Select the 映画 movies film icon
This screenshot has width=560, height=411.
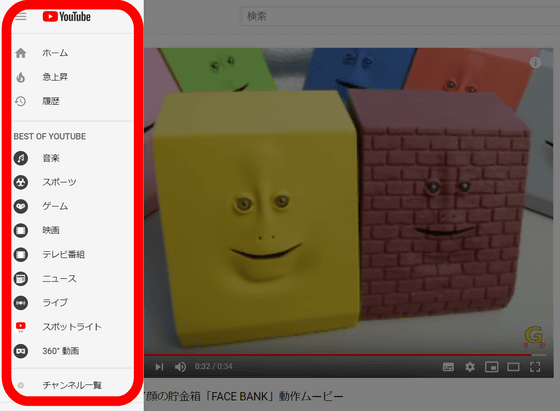coord(21,230)
